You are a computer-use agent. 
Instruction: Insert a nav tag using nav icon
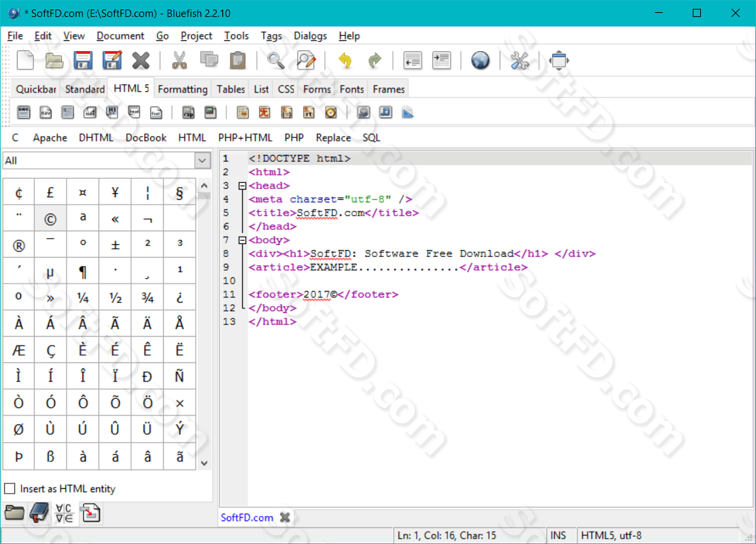(x=46, y=112)
